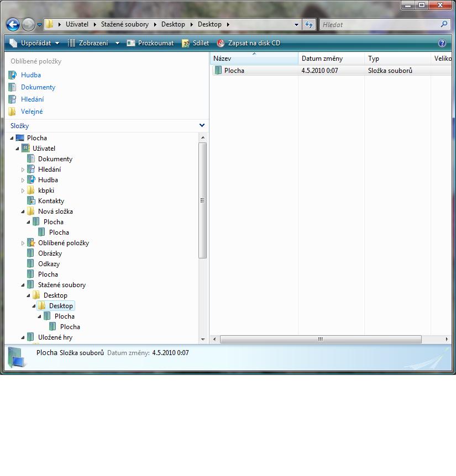The width and height of the screenshot is (456, 476).
Task: Sort by Typ column header
Action: click(397, 59)
